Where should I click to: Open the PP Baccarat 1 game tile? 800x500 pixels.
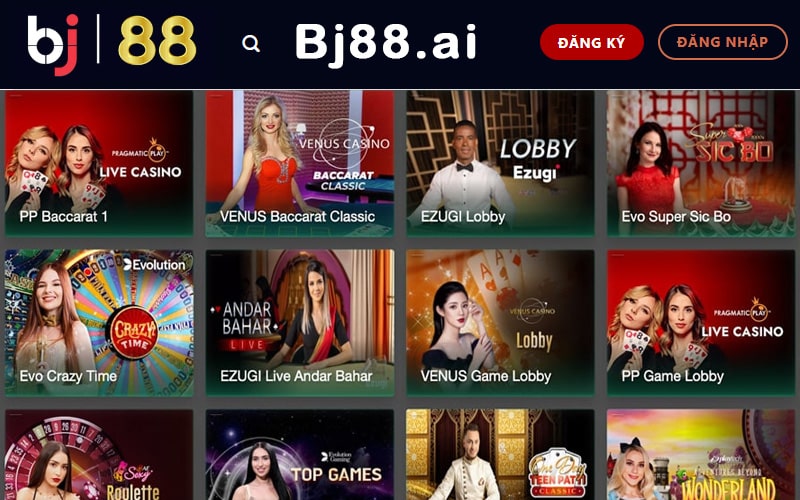99,163
